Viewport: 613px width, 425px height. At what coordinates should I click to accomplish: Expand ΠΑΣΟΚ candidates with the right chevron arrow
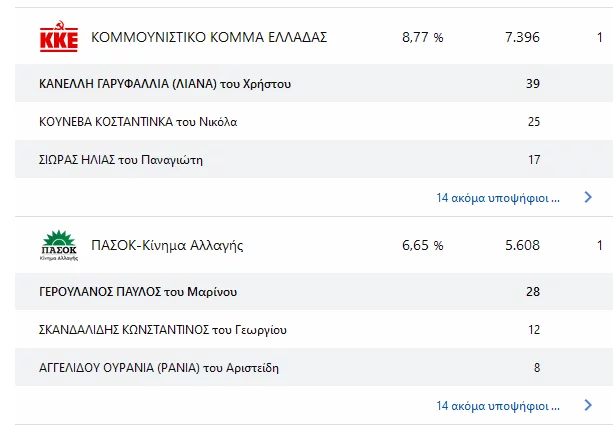[588, 406]
